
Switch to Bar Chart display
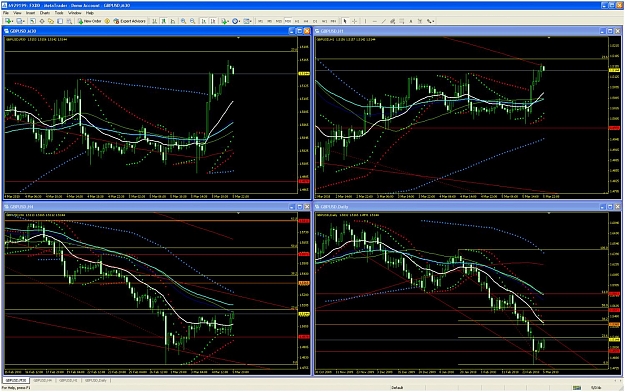pyautogui.click(x=154, y=21)
